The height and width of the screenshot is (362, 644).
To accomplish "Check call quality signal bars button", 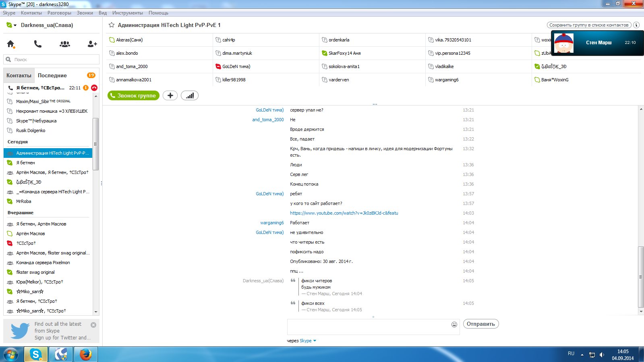I will [x=190, y=95].
